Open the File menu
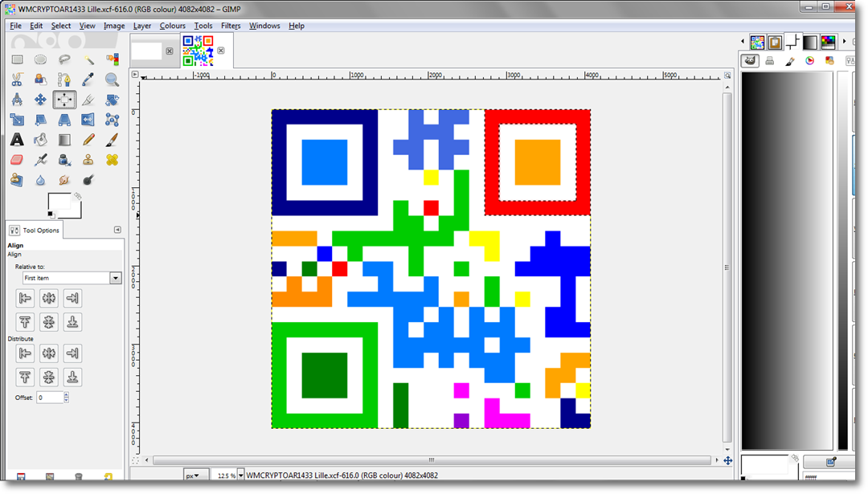This screenshot has width=868, height=494. (15, 26)
